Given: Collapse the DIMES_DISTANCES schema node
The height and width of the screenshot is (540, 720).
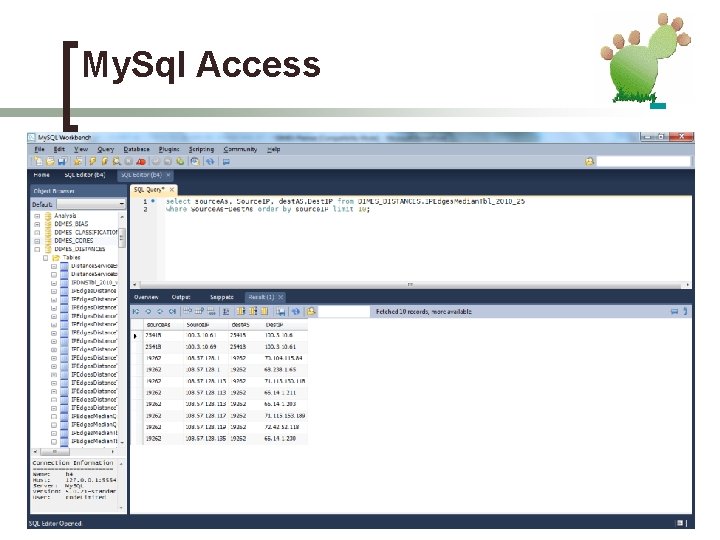Looking at the screenshot, I should (37, 249).
